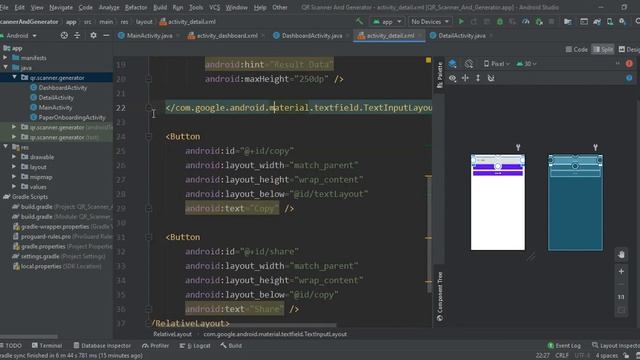The height and width of the screenshot is (360, 640).
Task: Open the API 30 version dropdown
Action: coord(527,64)
